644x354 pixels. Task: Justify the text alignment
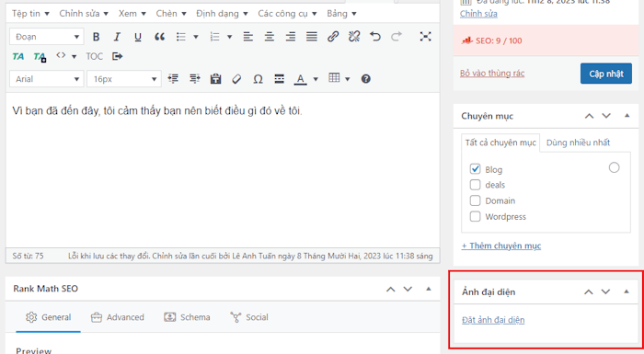pos(312,37)
